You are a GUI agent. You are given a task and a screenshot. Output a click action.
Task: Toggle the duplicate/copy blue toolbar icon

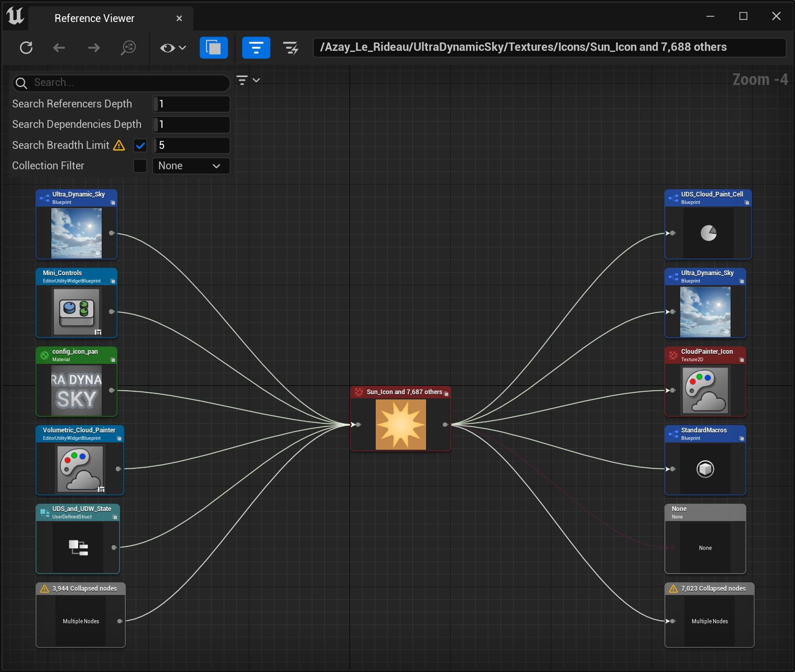coord(213,48)
